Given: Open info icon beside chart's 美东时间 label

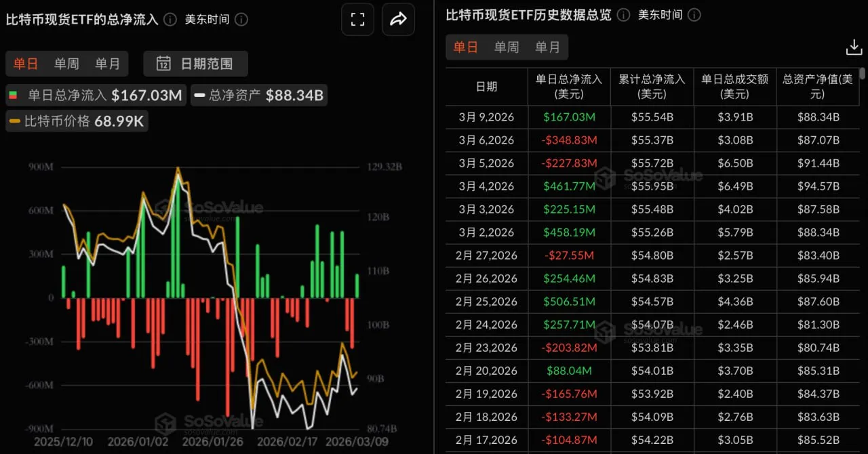Looking at the screenshot, I should (x=241, y=20).
